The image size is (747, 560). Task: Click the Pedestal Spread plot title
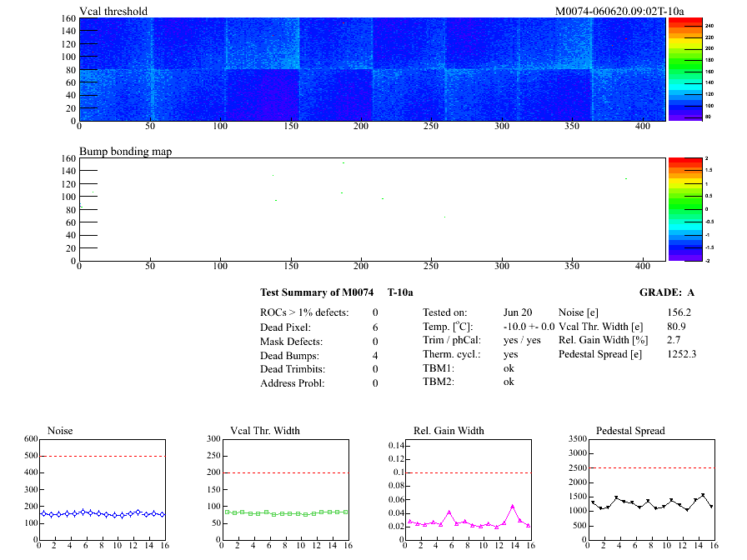630,431
